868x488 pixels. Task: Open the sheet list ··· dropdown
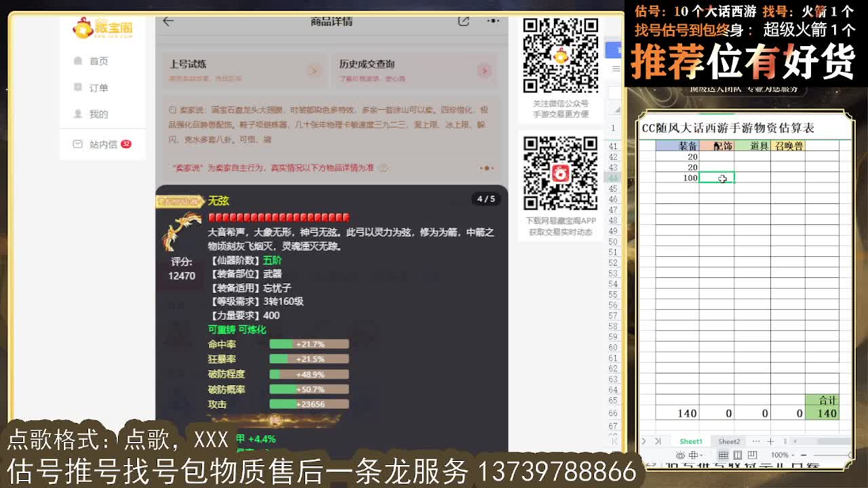(756, 441)
